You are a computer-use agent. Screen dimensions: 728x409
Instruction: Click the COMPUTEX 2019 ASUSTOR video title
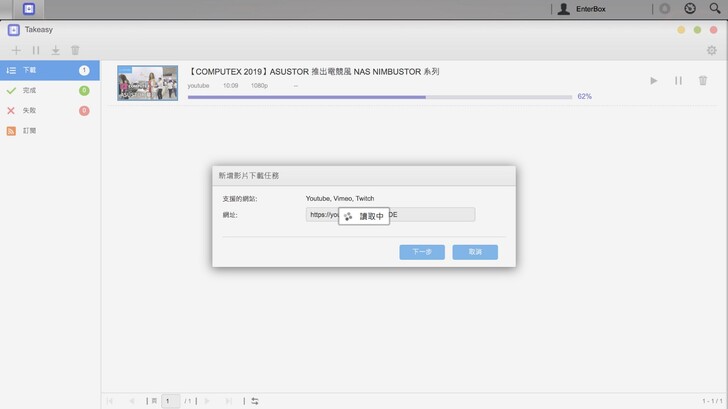point(313,71)
